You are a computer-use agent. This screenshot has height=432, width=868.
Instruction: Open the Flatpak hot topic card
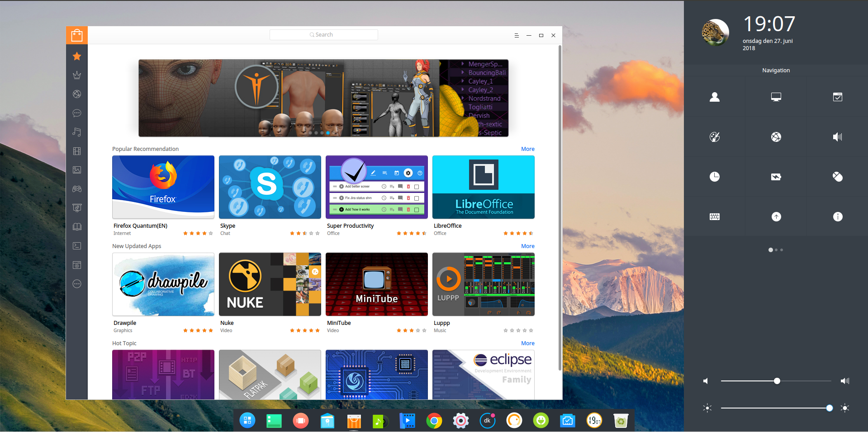tap(270, 375)
